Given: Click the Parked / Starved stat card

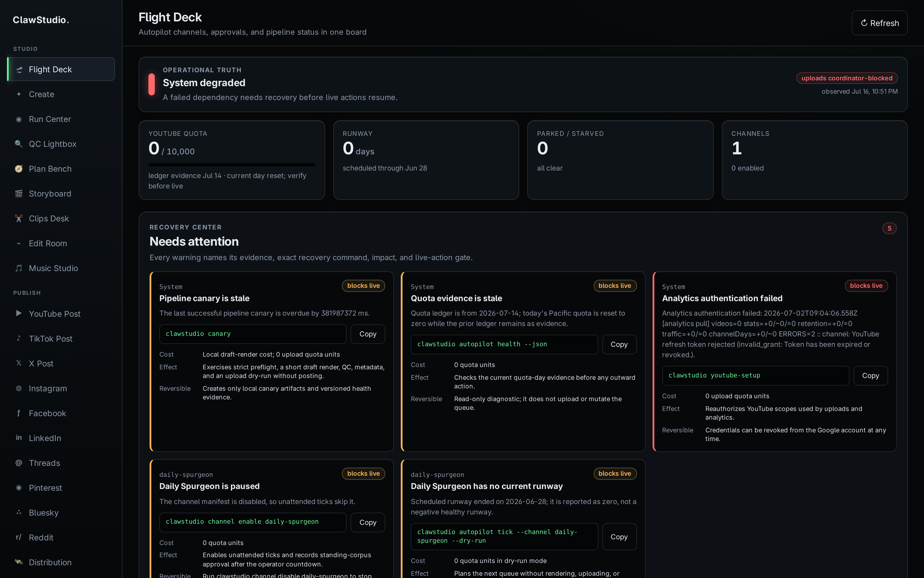Looking at the screenshot, I should pyautogui.click(x=620, y=160).
